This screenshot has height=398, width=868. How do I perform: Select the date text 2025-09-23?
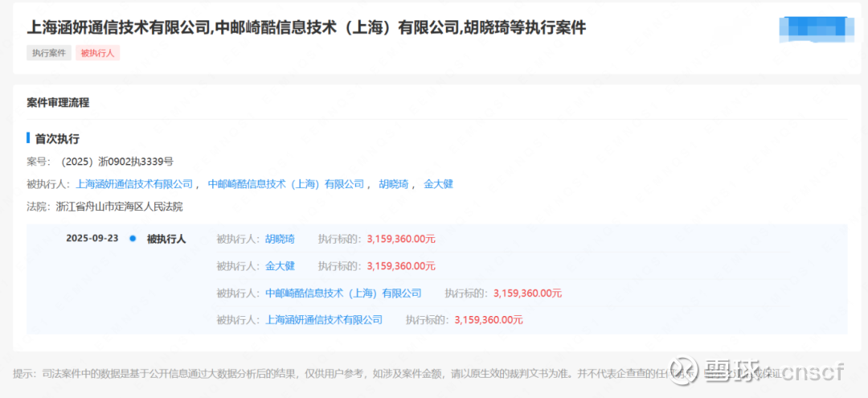[92, 239]
